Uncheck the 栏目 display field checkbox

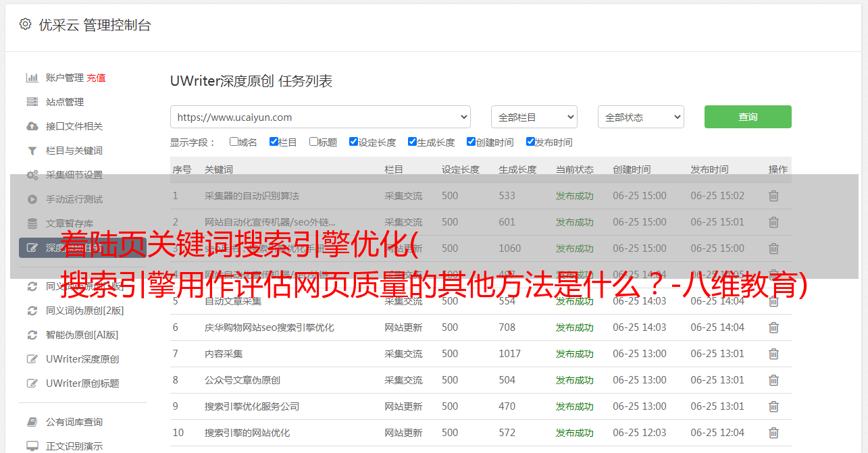pyautogui.click(x=274, y=142)
